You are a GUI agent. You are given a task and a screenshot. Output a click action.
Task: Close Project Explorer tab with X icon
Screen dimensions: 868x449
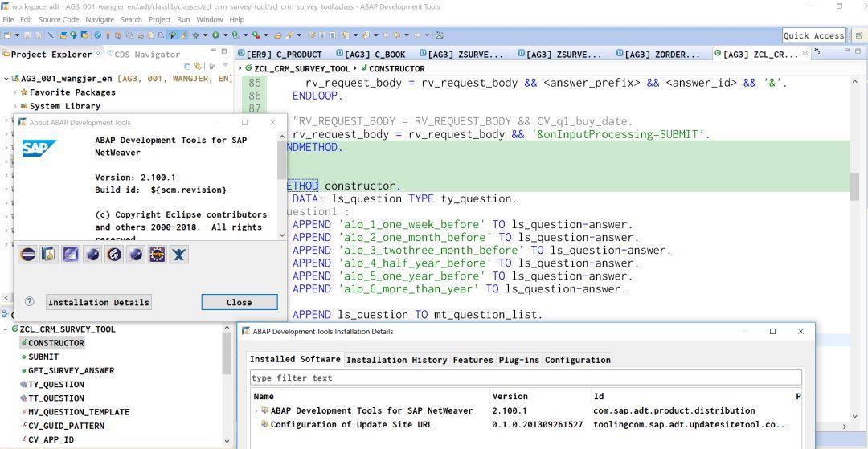(x=98, y=53)
